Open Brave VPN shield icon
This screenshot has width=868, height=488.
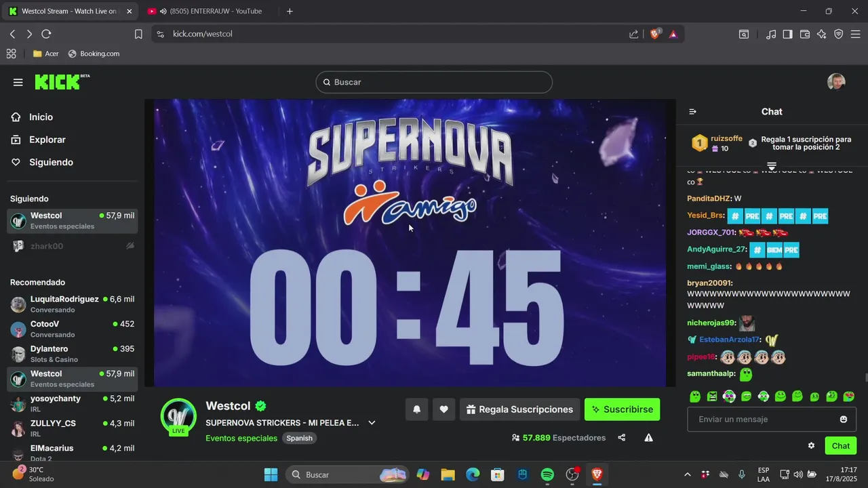[838, 34]
